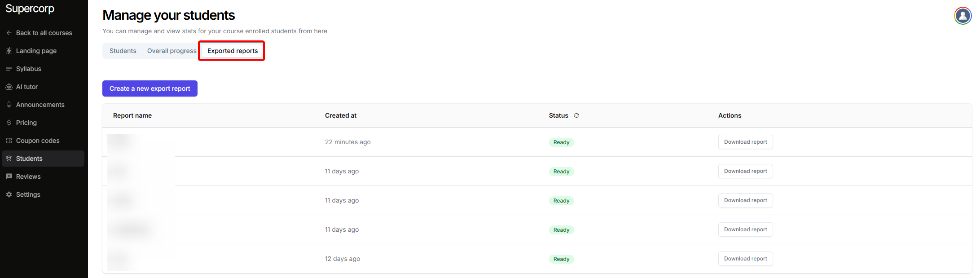Refresh the Status column with reload icon
980x278 pixels.
tap(576, 115)
